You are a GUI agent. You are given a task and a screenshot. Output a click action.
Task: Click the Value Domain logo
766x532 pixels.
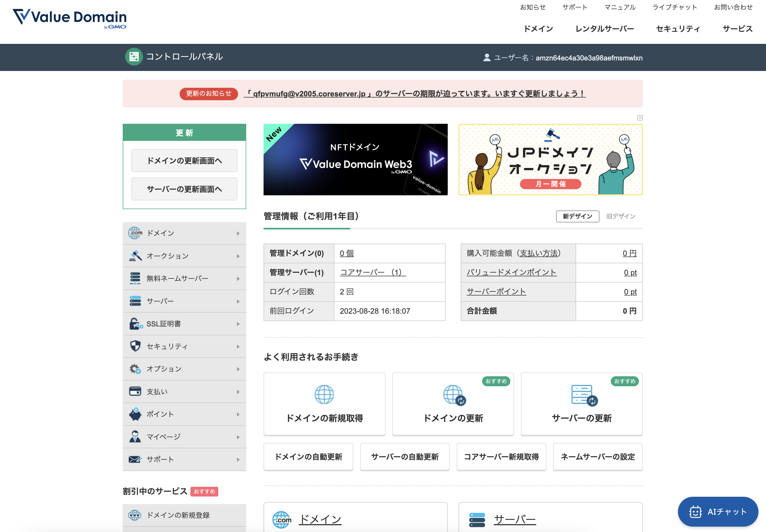point(69,18)
